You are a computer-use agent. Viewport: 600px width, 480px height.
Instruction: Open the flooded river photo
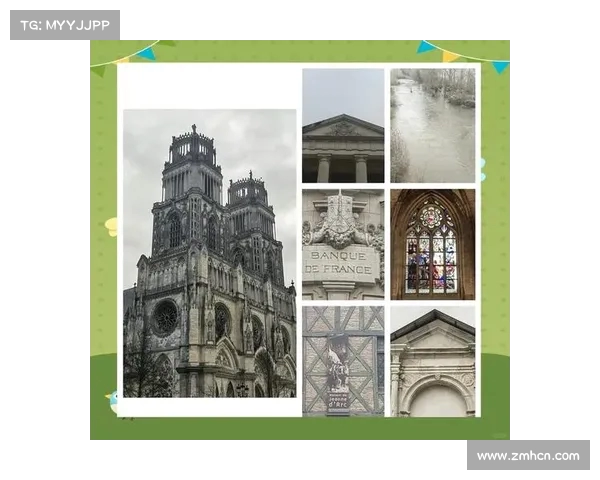[432, 126]
